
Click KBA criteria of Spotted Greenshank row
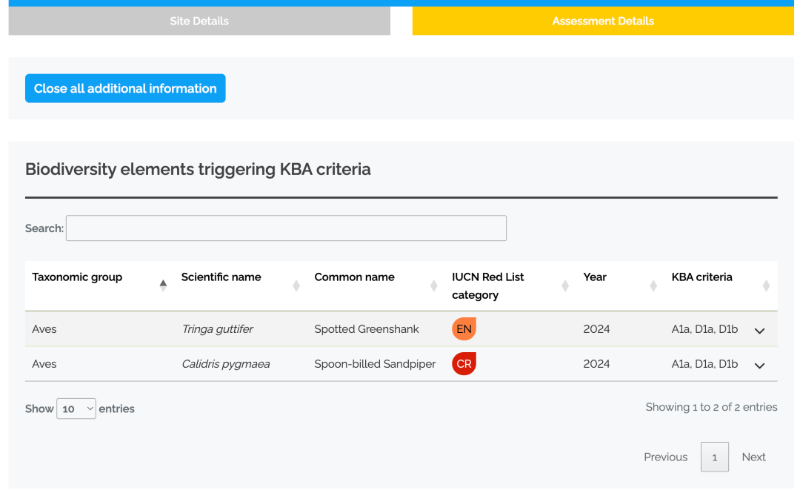pos(705,329)
